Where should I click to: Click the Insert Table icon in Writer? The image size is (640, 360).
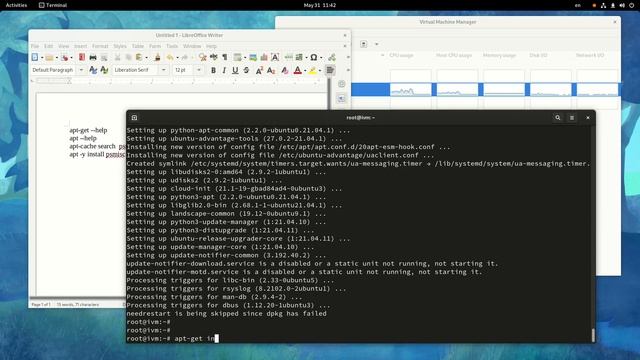coord(237,58)
